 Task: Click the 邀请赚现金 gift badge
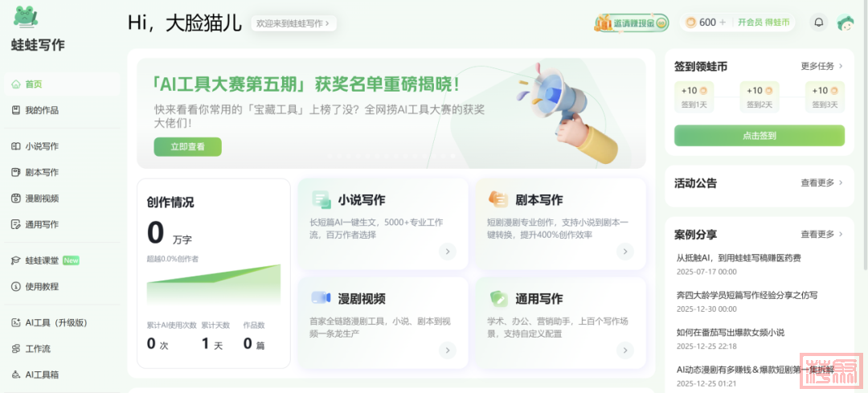point(631,23)
